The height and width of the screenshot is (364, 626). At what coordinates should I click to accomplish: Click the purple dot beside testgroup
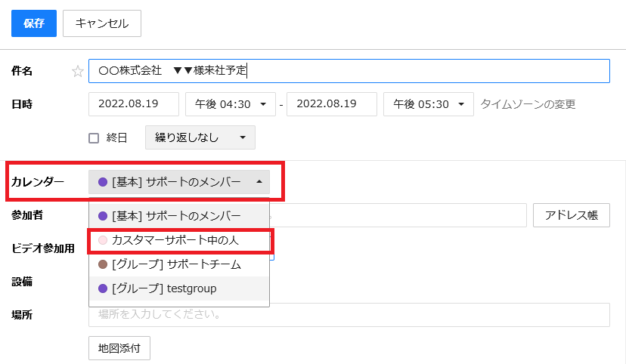103,288
